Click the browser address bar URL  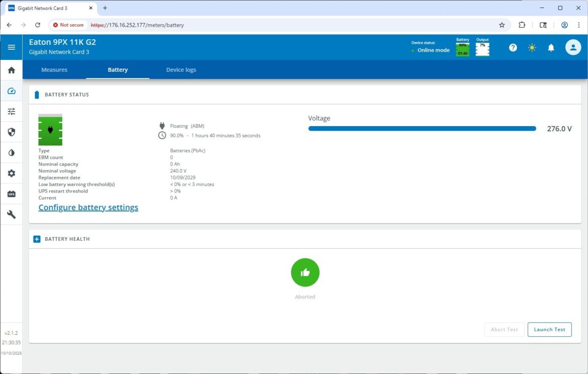coord(146,25)
